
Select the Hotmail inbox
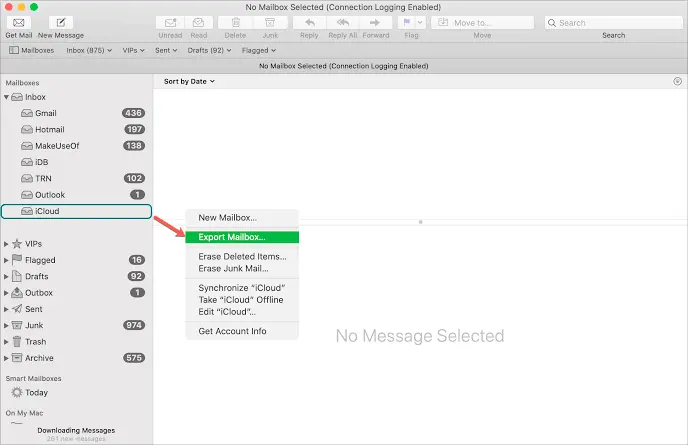[x=76, y=129]
